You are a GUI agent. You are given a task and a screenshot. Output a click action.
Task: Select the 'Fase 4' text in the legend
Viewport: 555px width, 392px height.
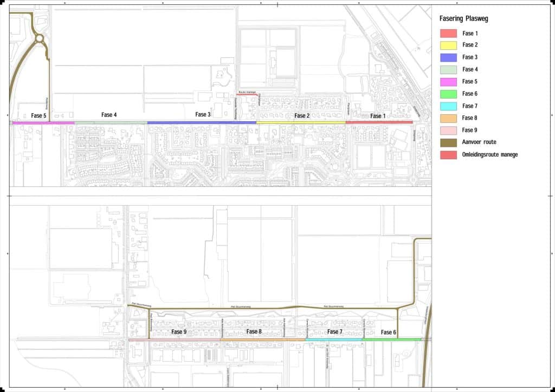point(470,69)
